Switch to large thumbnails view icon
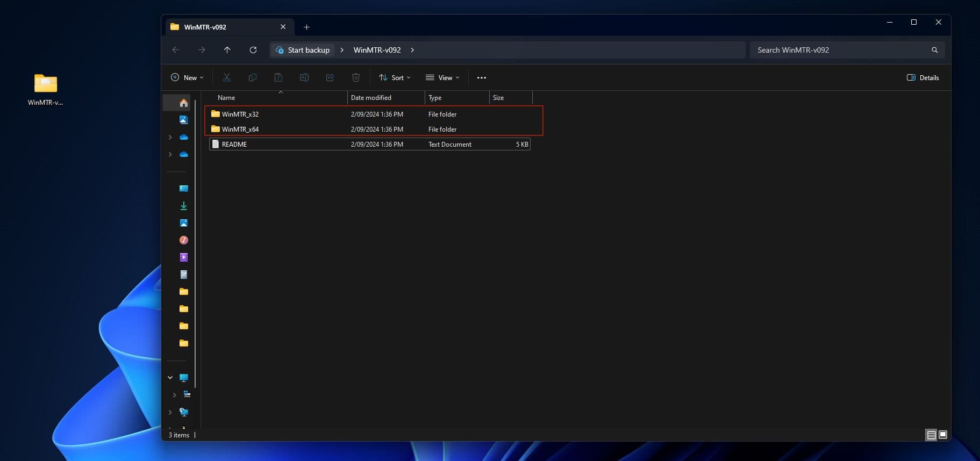 point(943,435)
